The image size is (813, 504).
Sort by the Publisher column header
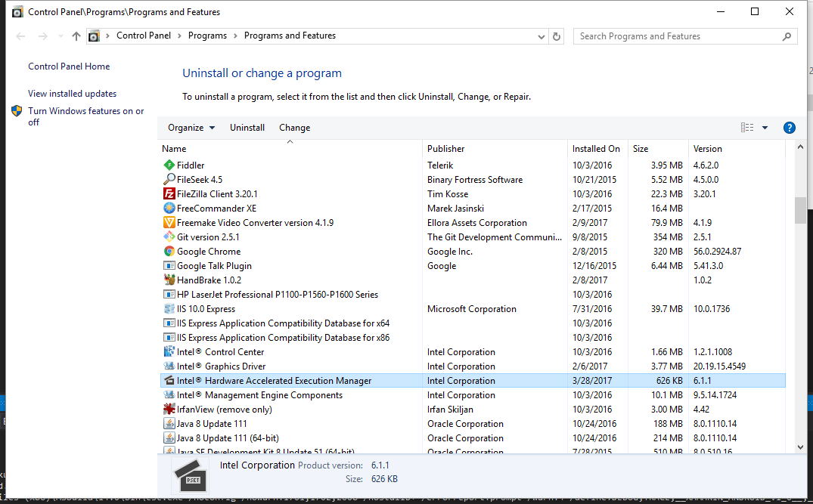[x=495, y=149]
